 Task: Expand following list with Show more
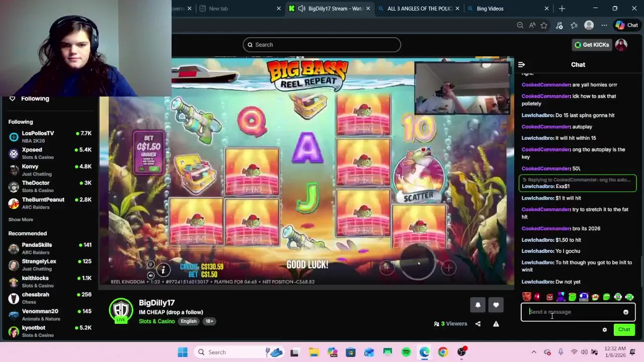[x=21, y=220]
